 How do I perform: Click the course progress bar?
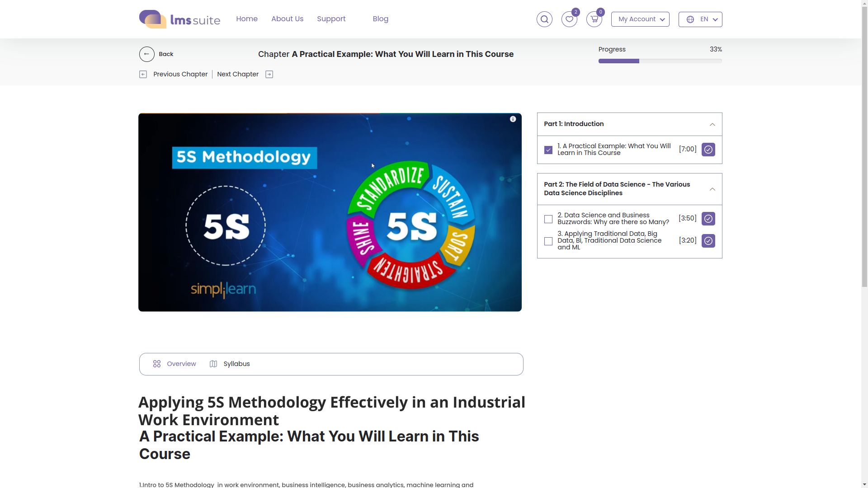pyautogui.click(x=660, y=61)
